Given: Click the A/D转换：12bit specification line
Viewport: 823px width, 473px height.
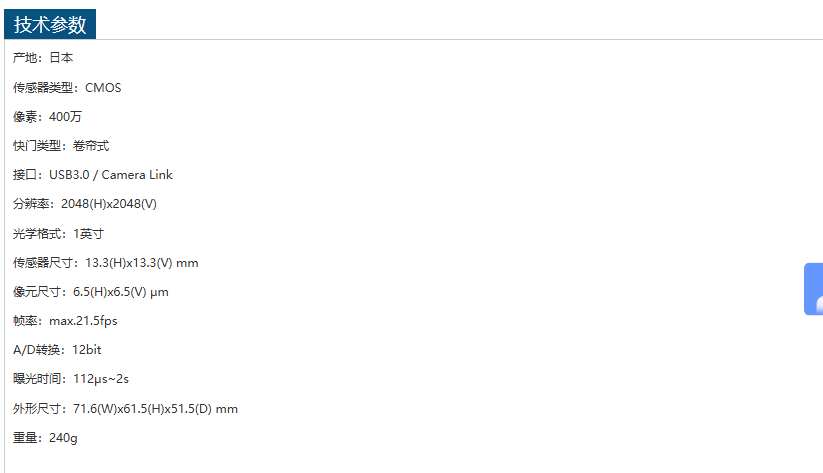Looking at the screenshot, I should (x=57, y=350).
